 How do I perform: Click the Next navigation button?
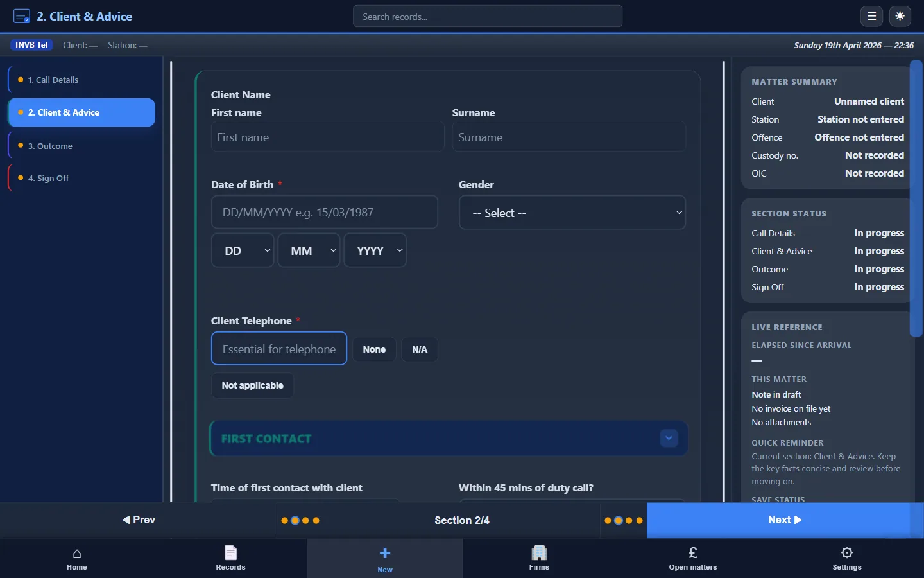pyautogui.click(x=785, y=520)
